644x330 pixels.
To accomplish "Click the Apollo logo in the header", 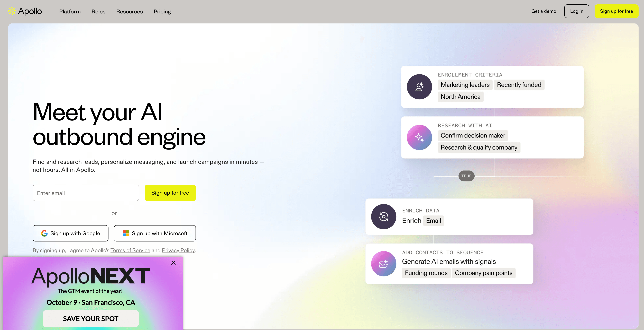I will pos(25,11).
